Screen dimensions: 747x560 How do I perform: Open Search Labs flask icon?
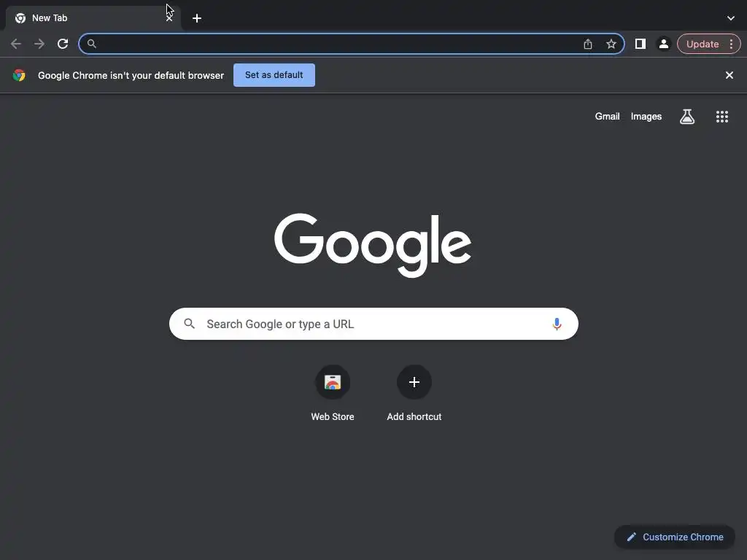click(687, 116)
